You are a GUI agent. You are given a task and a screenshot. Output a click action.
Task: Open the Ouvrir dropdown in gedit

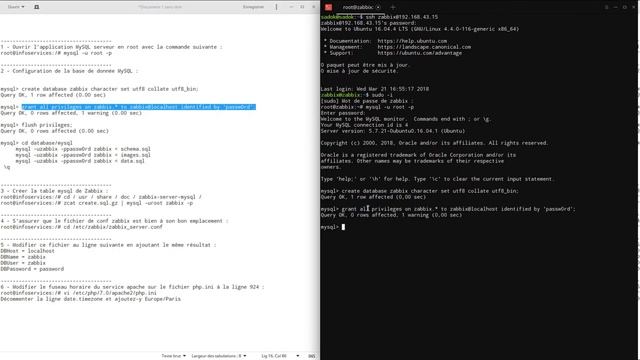pyautogui.click(x=16, y=7)
